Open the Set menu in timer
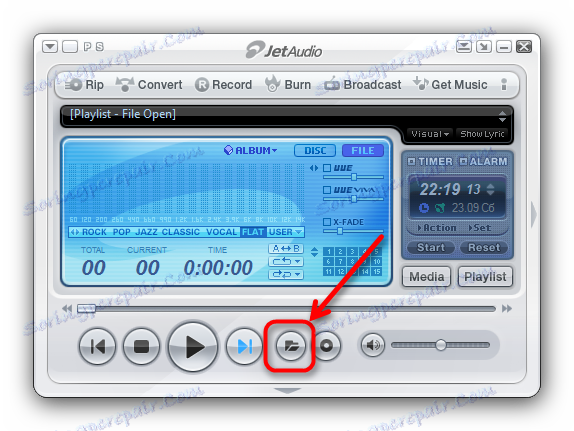This screenshot has width=574, height=431. click(480, 228)
